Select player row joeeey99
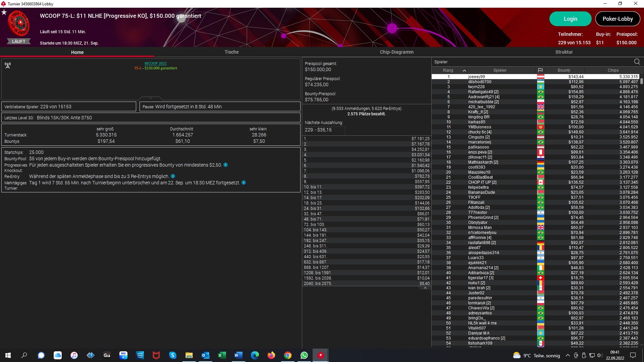The image size is (644, 362). [535, 77]
